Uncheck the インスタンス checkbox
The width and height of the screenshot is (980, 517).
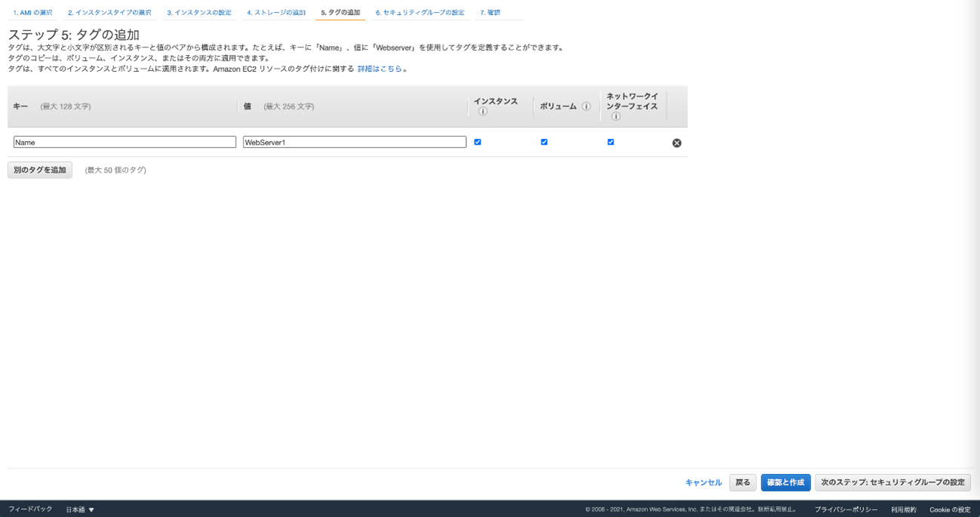pos(478,142)
